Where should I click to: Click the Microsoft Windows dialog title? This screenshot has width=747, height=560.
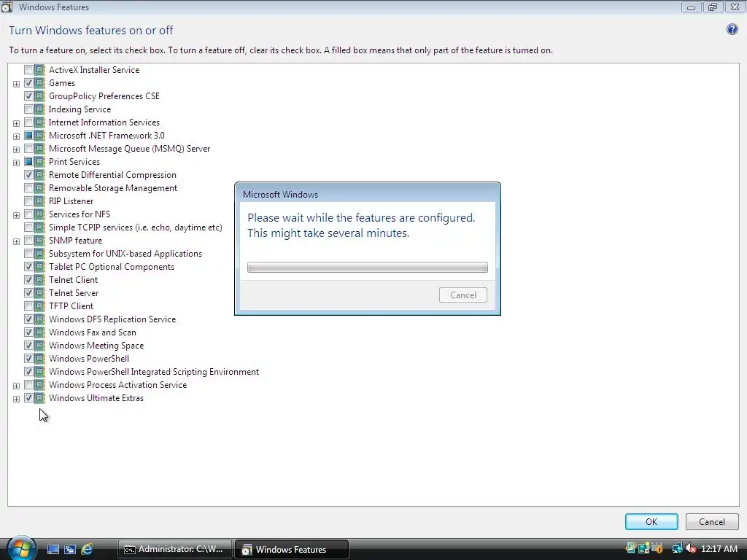coord(280,194)
